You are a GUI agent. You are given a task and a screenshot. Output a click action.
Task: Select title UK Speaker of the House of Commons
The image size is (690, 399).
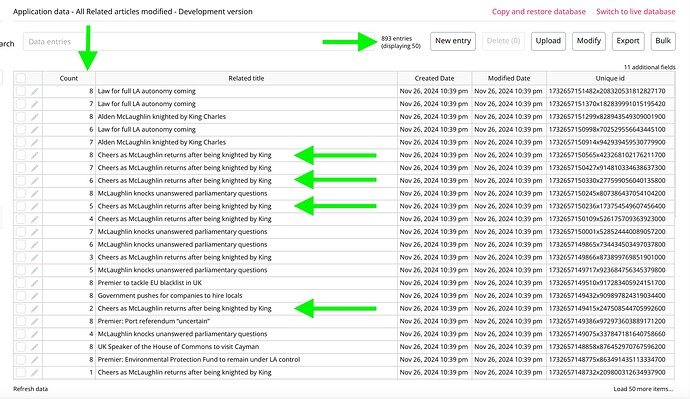pos(178,347)
